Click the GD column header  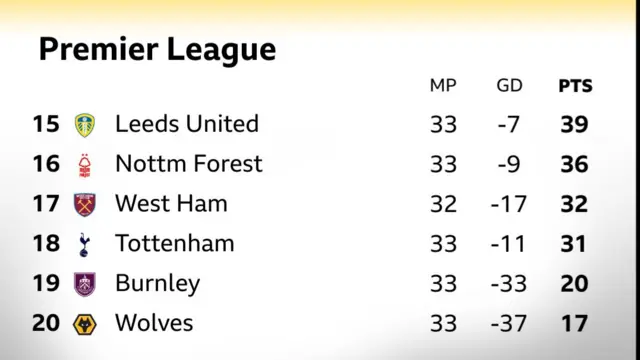pyautogui.click(x=509, y=86)
